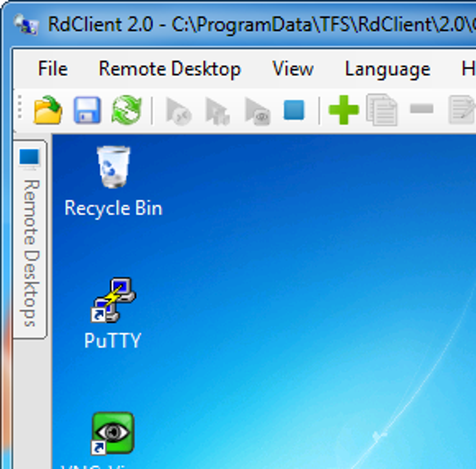The width and height of the screenshot is (476, 469).
Task: Click the green Refresh arrows icon
Action: 127,110
